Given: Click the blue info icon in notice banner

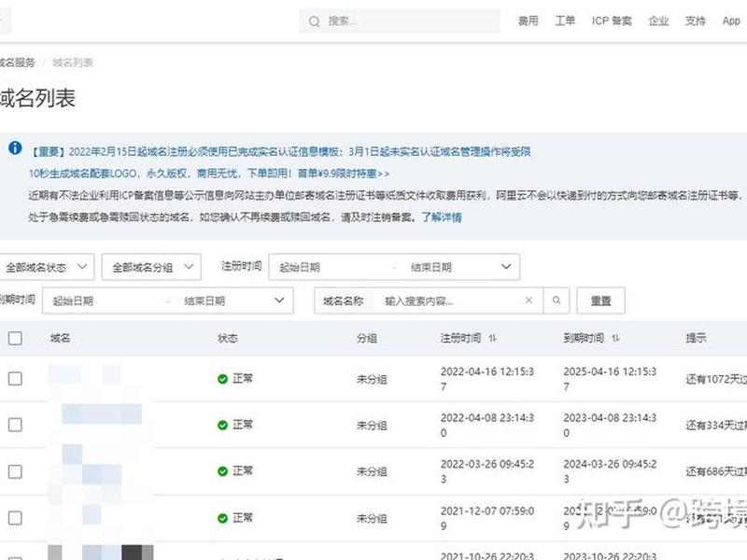Looking at the screenshot, I should coord(15,147).
